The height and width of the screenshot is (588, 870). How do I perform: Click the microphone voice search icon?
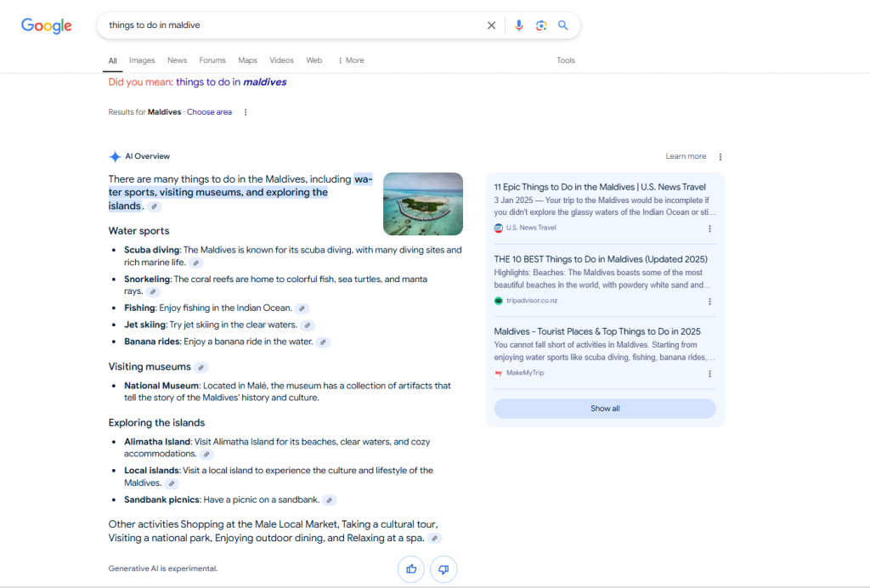519,25
